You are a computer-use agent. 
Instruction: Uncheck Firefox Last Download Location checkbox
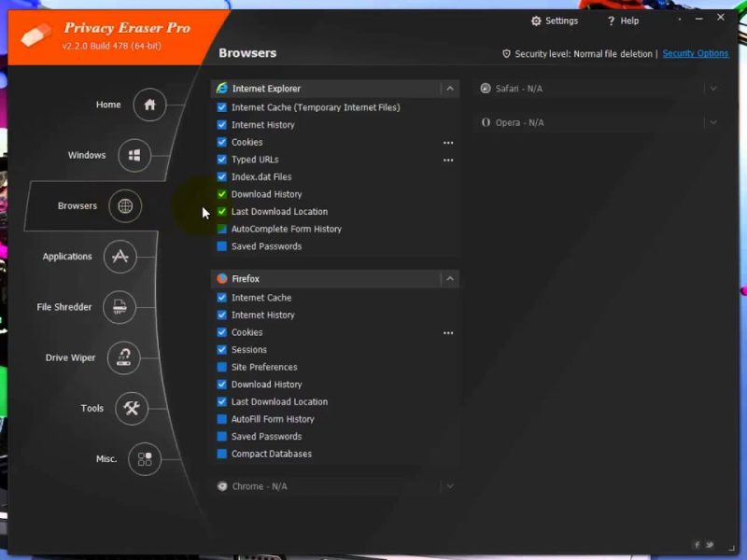[x=221, y=402]
